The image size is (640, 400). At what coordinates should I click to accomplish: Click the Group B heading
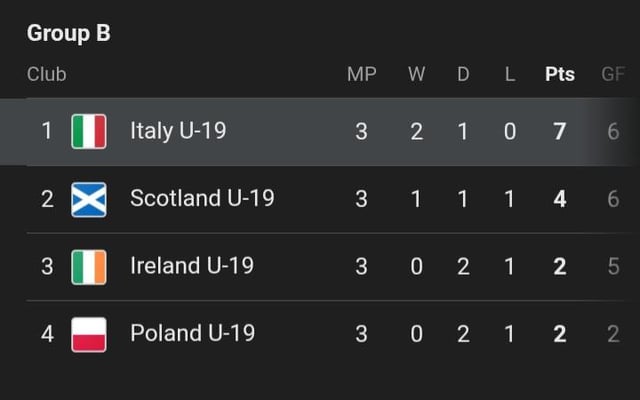[x=69, y=33]
